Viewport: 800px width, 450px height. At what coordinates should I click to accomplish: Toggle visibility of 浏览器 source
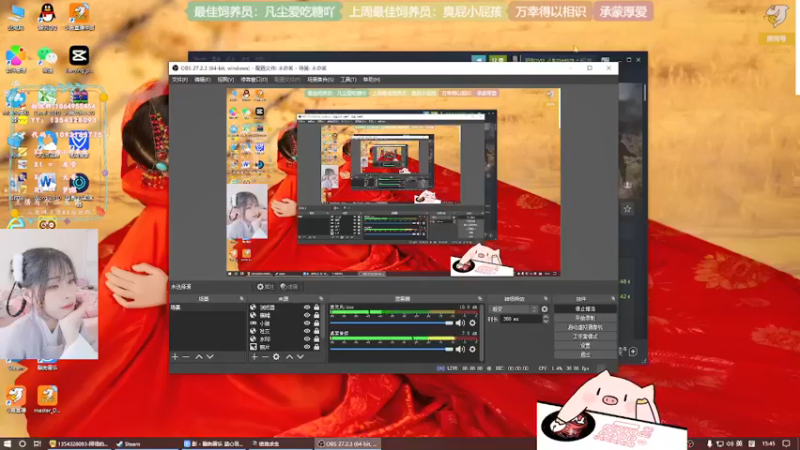click(307, 308)
